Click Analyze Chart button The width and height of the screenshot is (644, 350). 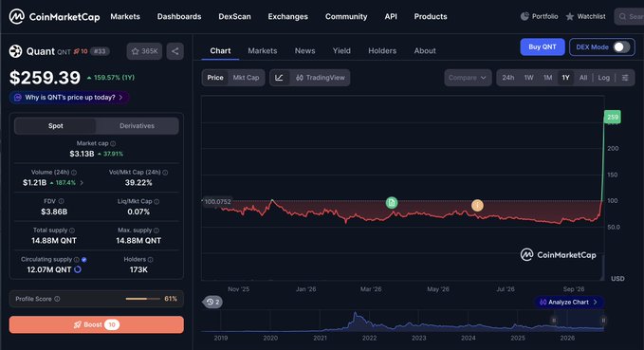click(x=568, y=303)
